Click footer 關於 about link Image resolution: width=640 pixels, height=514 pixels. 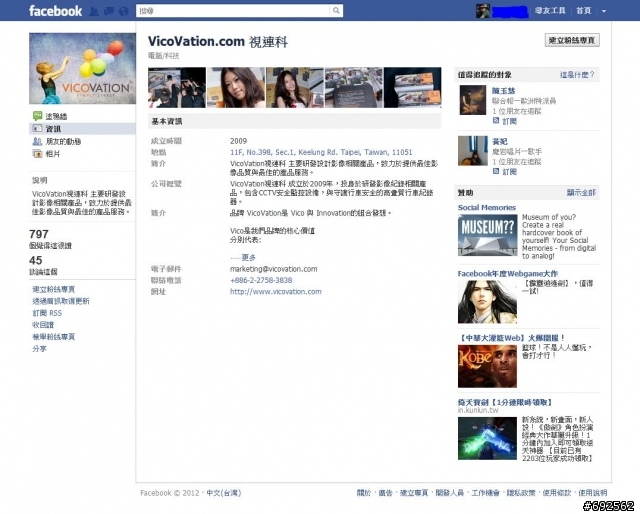[364, 493]
